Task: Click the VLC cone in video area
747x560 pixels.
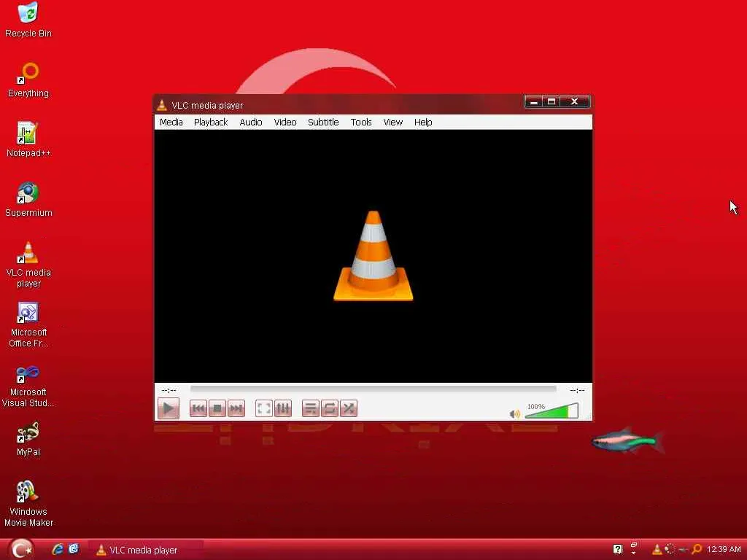Action: 373,256
